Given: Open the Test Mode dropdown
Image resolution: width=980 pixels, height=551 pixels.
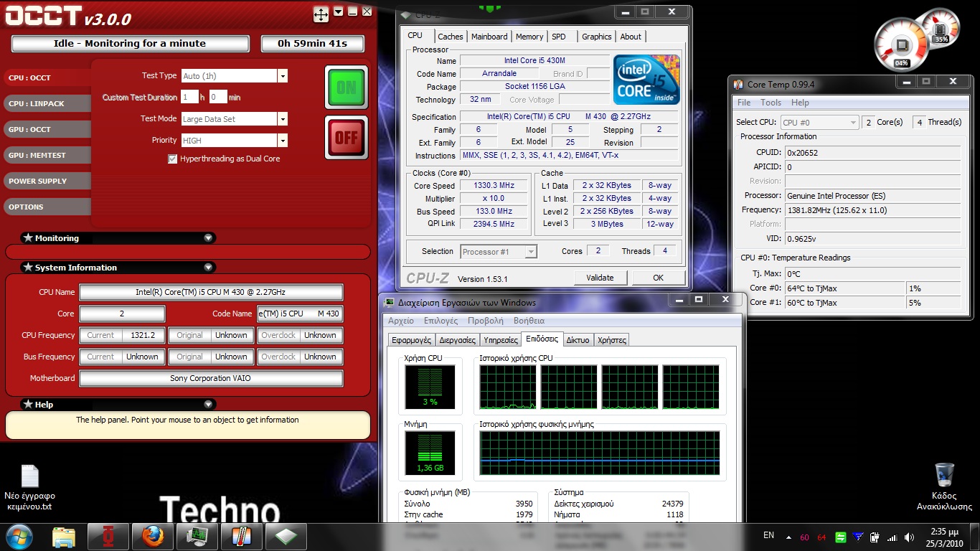Looking at the screenshot, I should [283, 119].
